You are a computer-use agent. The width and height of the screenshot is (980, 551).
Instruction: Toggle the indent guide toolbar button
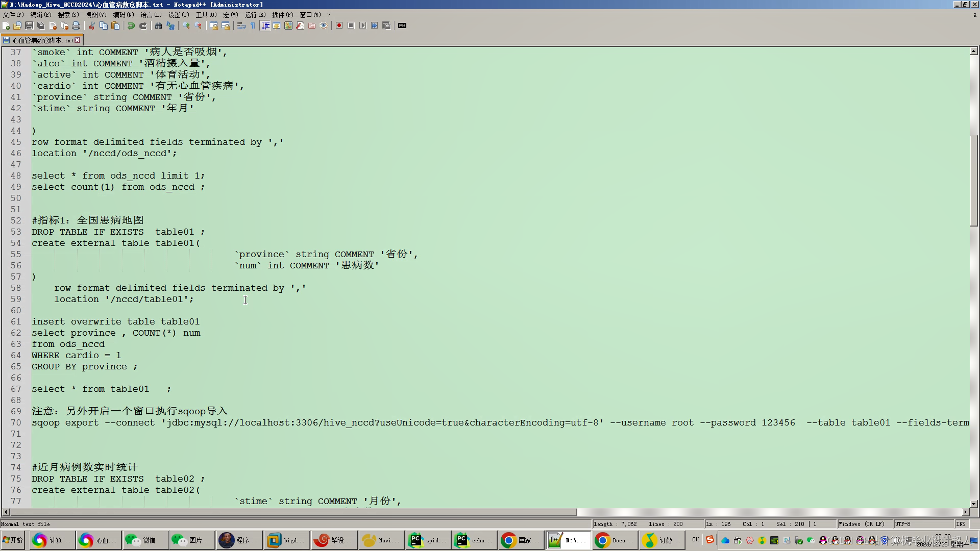[265, 26]
